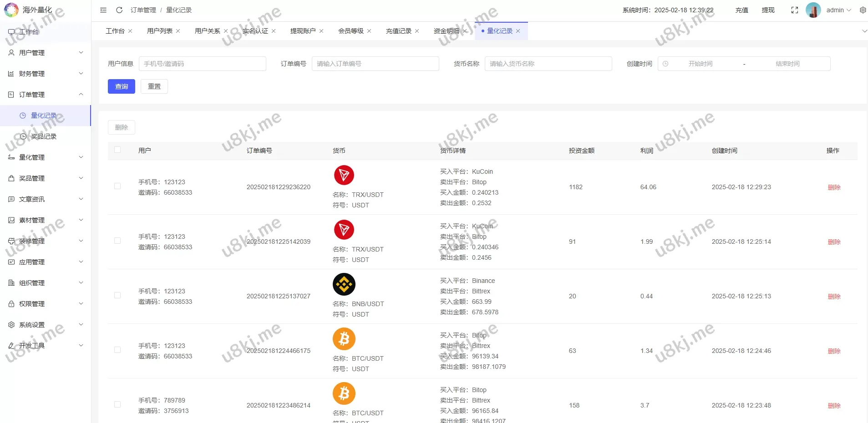This screenshot has width=868, height=423.
Task: Toggle the select-all checkbox in table header
Action: [x=117, y=150]
